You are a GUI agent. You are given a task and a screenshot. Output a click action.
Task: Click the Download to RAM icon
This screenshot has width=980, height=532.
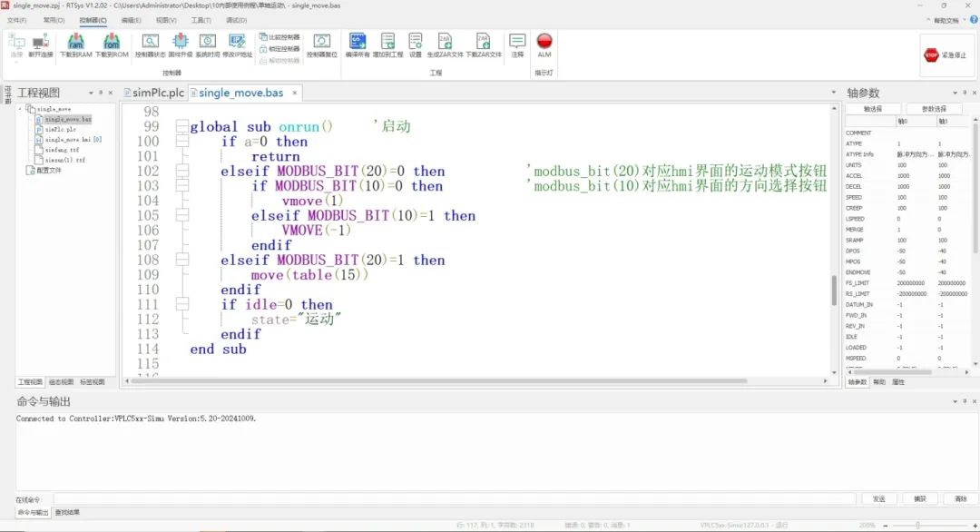point(75,45)
